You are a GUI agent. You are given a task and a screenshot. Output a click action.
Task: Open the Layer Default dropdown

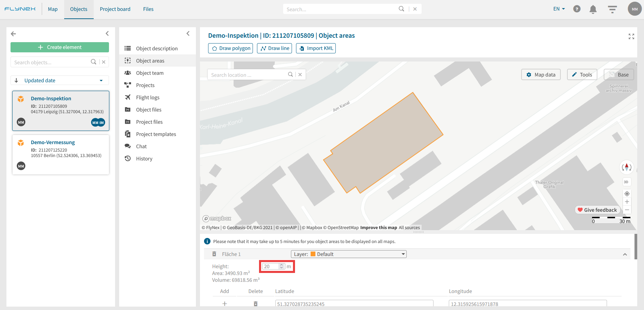[x=348, y=254]
